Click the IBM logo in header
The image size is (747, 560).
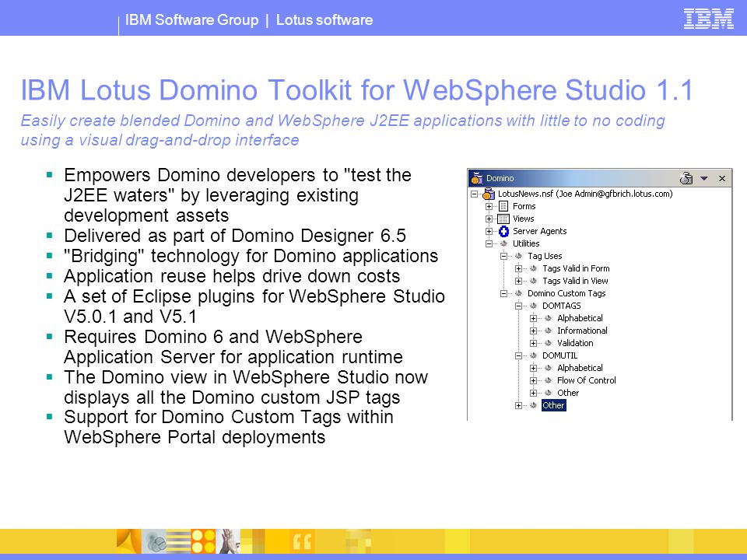click(x=708, y=19)
